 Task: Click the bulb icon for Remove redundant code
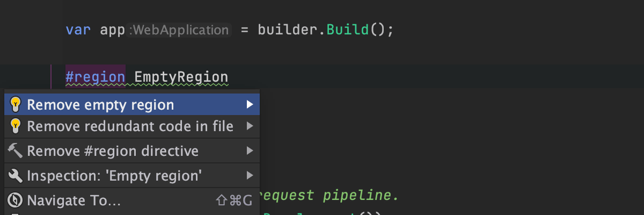point(16,126)
